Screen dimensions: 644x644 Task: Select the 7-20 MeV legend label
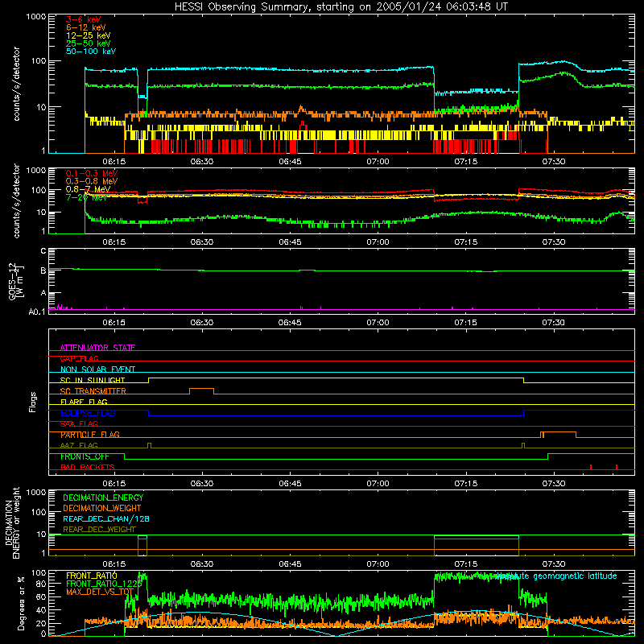pos(86,197)
